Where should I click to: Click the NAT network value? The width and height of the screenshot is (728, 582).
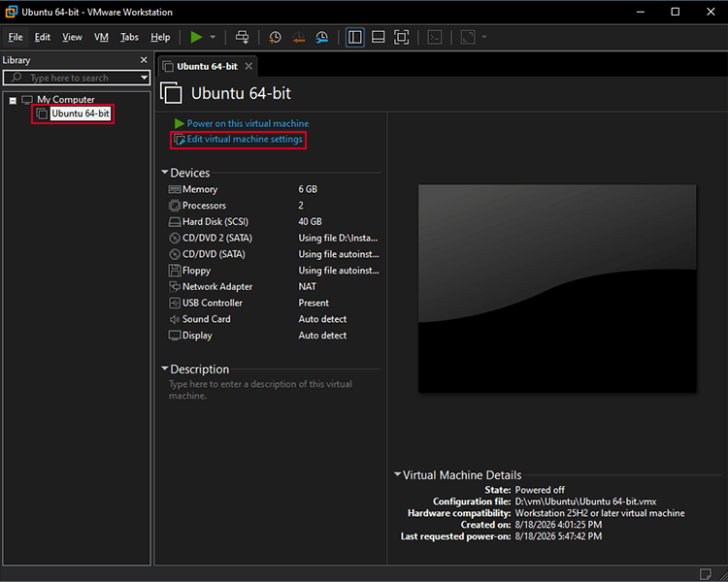pyautogui.click(x=308, y=287)
